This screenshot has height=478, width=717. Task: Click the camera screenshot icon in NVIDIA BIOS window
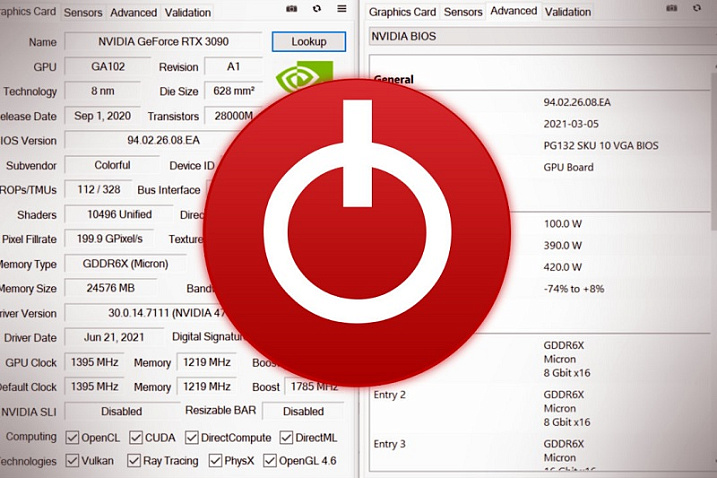[672, 8]
